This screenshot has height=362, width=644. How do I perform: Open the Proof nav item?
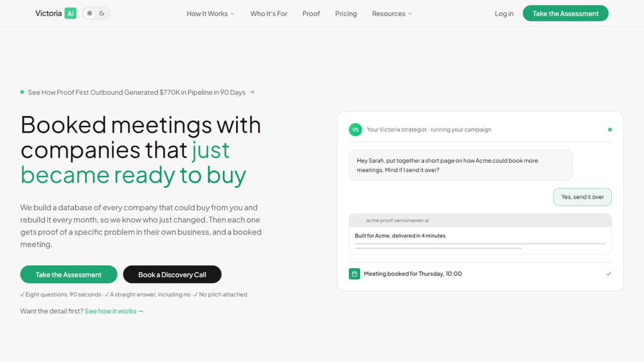point(311,13)
